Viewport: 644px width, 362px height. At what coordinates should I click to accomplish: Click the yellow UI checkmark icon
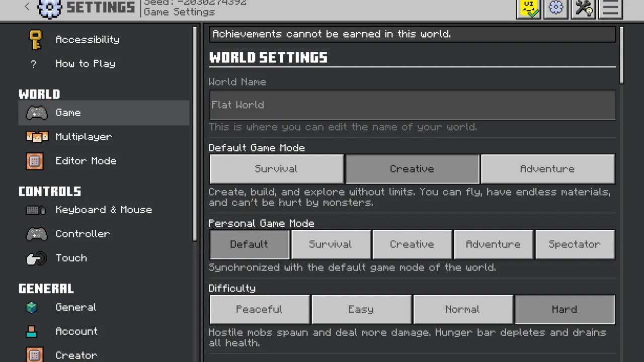click(528, 8)
